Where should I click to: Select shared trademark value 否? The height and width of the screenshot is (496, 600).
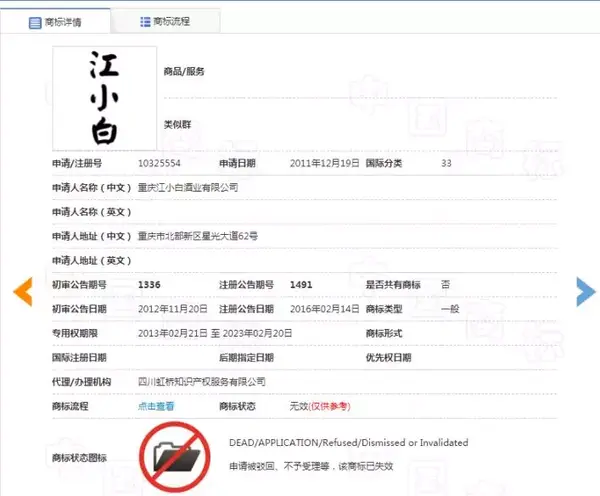[445, 285]
